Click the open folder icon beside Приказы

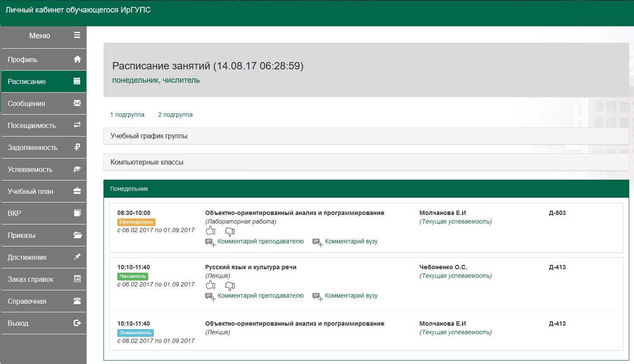[x=78, y=235]
